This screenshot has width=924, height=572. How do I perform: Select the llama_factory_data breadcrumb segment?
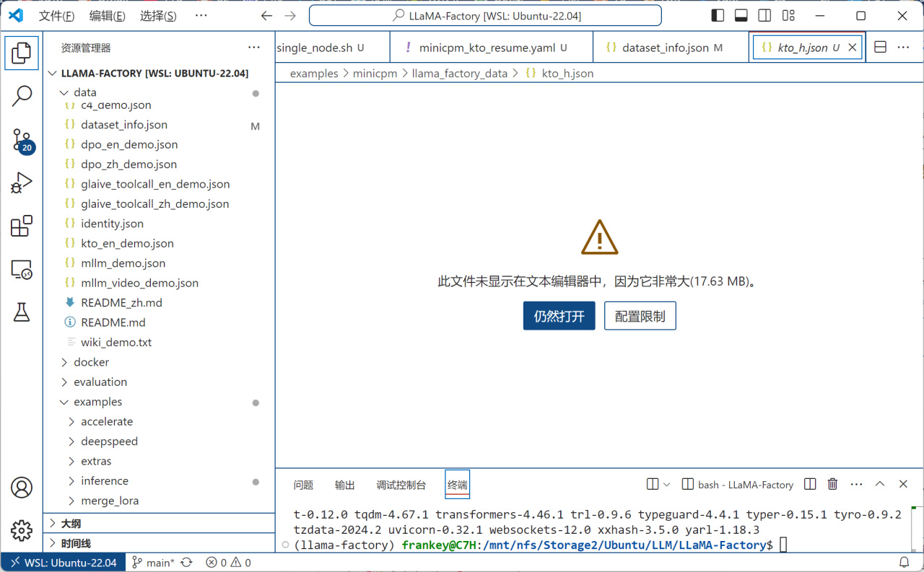[x=460, y=74]
